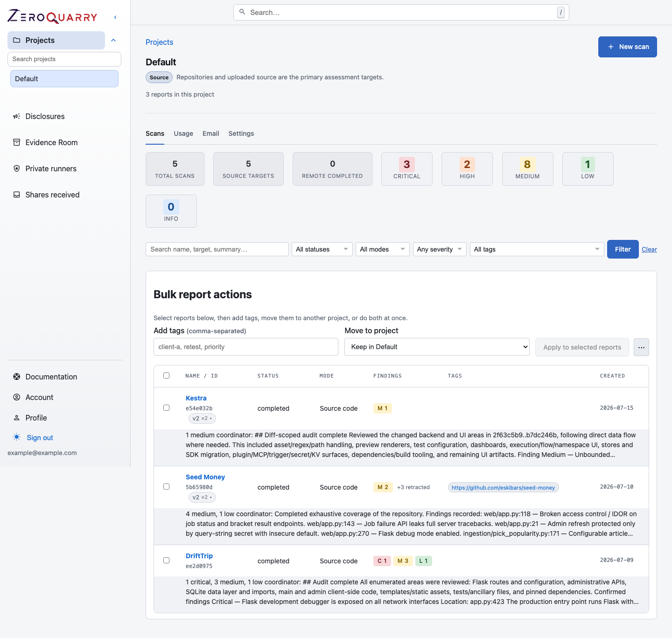Switch to the Email tab
Viewport: 672px width, 638px height.
tap(211, 133)
